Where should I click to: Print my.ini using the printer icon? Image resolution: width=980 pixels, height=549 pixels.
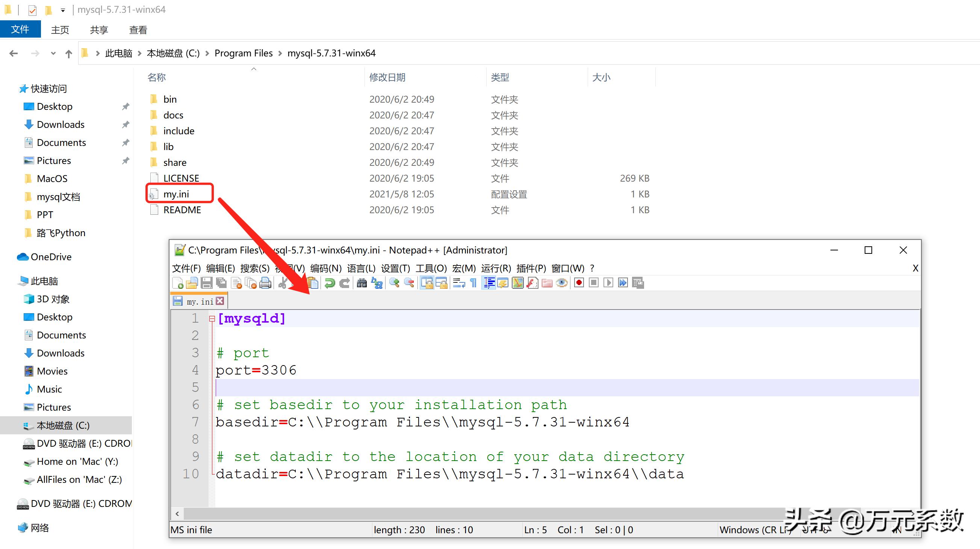(x=266, y=282)
